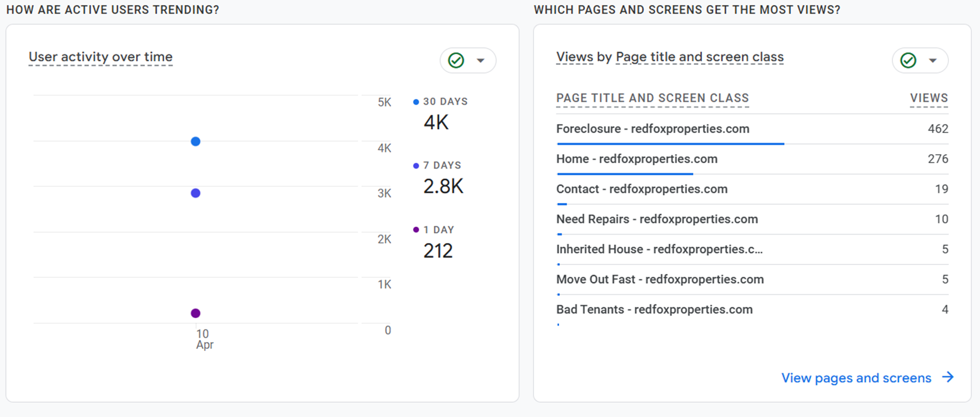Screen dimensions: 980x417
Task: Select the Foreclosure - redfoxproperties.com row
Action: pyautogui.click(x=752, y=129)
